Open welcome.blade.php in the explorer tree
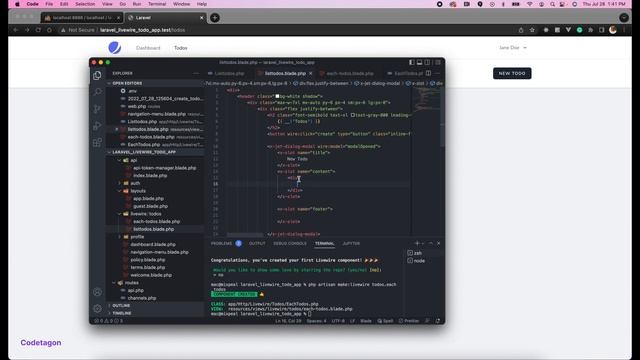Image resolution: width=640 pixels, height=360 pixels. click(x=151, y=275)
